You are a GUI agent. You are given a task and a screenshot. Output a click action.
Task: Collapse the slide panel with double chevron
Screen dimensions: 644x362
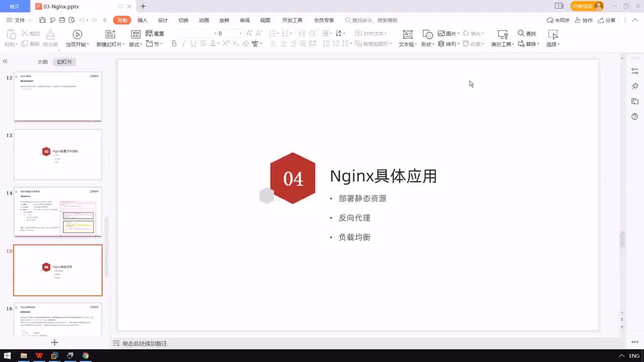[5, 61]
